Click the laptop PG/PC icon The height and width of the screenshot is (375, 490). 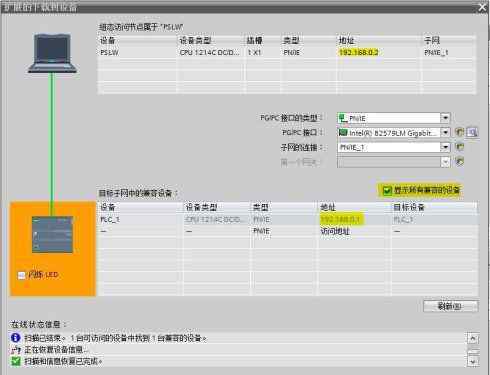point(52,53)
